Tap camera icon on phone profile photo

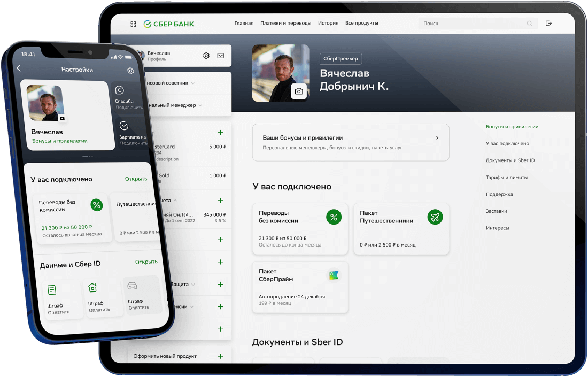[x=62, y=118]
